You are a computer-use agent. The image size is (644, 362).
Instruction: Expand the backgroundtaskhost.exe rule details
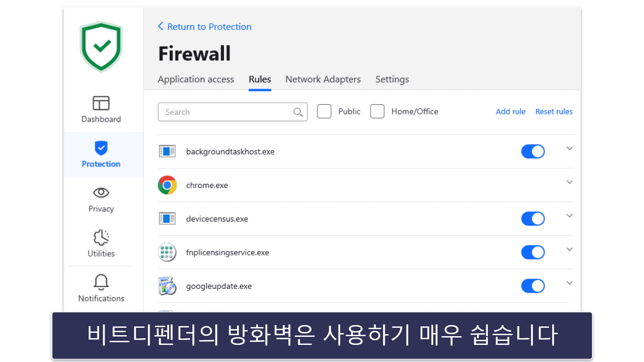pos(569,148)
